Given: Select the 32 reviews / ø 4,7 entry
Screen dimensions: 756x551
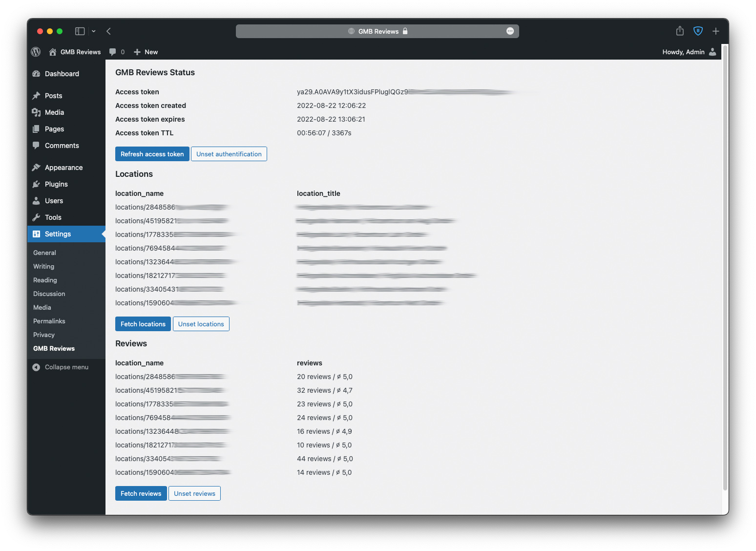Looking at the screenshot, I should [x=325, y=390].
